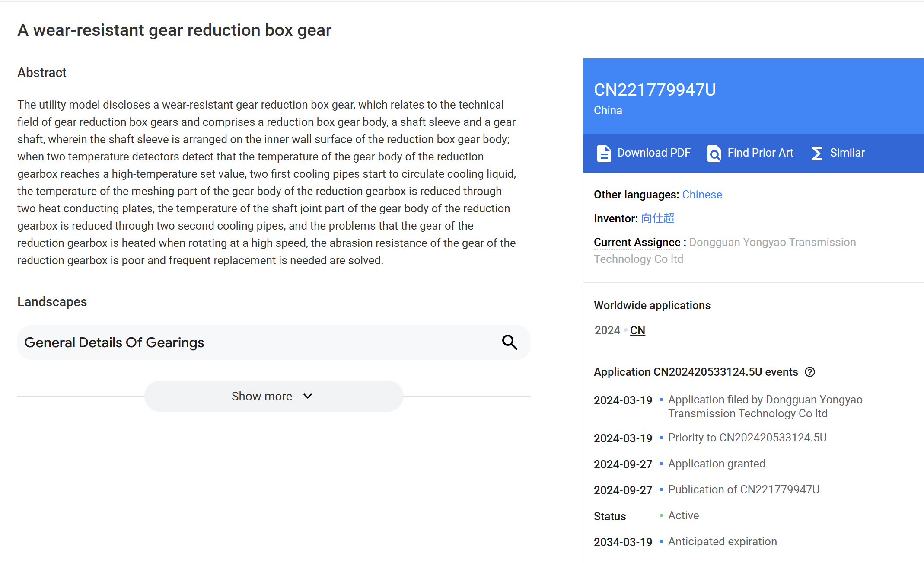Click Publication of CN221779947U event
This screenshot has width=924, height=563.
(743, 489)
